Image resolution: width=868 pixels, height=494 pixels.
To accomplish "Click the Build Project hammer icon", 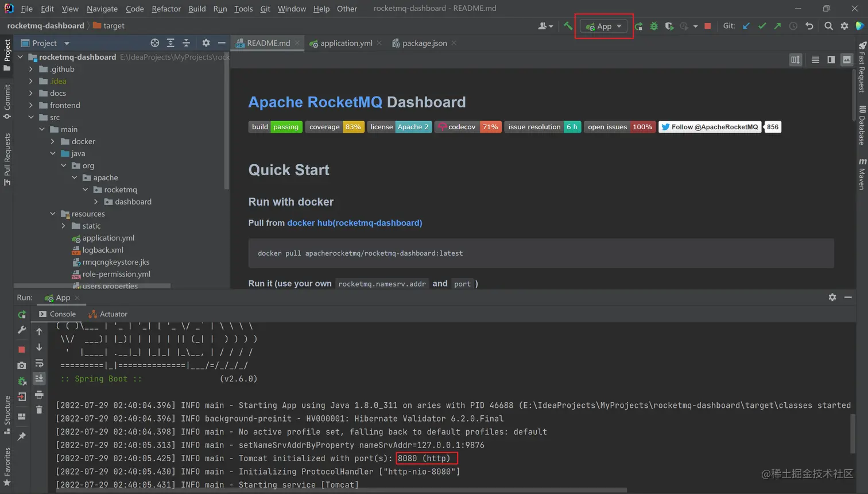I will [x=568, y=26].
